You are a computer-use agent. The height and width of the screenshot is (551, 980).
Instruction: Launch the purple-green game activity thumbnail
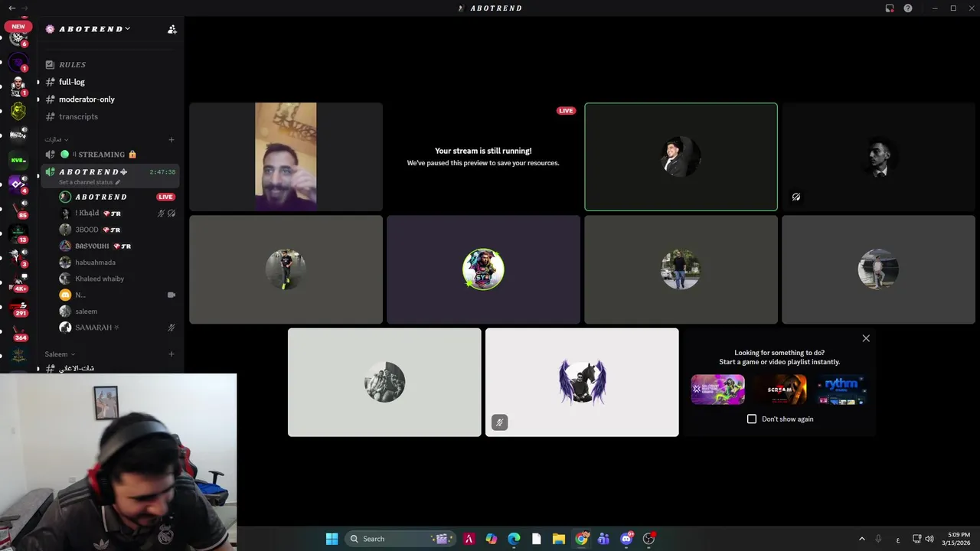[718, 390]
